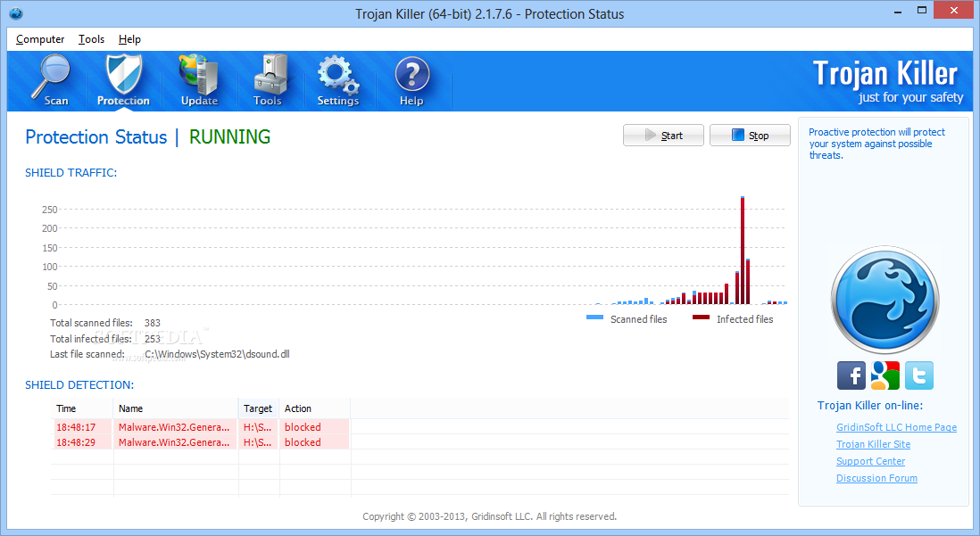Sort detections by Name column header
Viewport: 980px width, 536px height.
click(x=176, y=408)
